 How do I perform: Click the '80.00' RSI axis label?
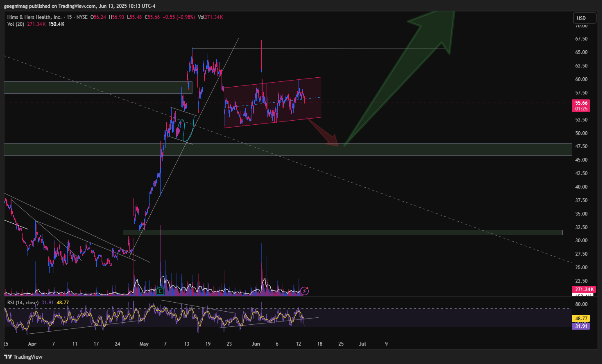click(x=581, y=304)
